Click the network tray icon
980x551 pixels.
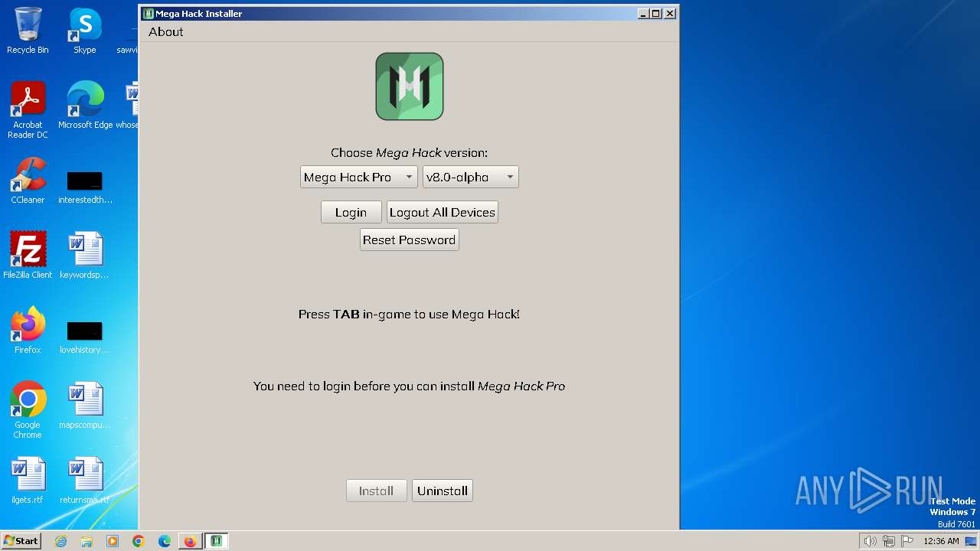[889, 541]
